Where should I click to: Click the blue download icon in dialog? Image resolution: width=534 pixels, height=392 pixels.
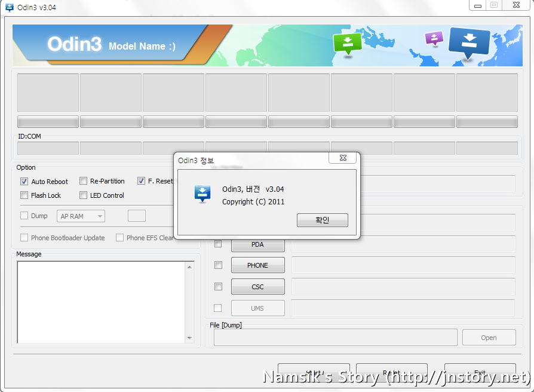[203, 194]
